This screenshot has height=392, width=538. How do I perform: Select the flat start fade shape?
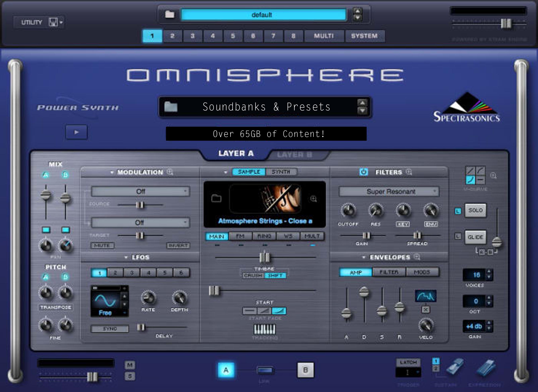click(x=249, y=311)
